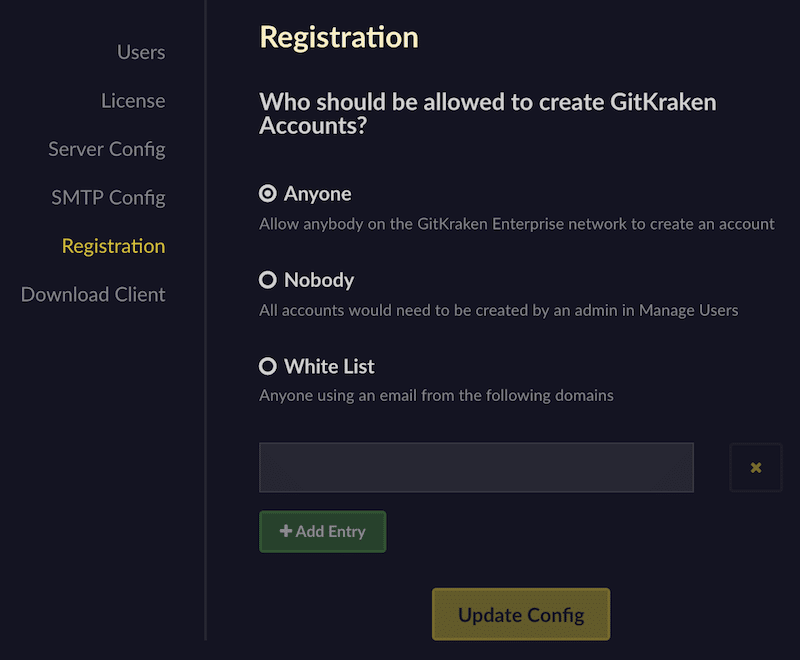Go to the License page
Screen dimensions: 800x660
pyautogui.click(x=133, y=101)
